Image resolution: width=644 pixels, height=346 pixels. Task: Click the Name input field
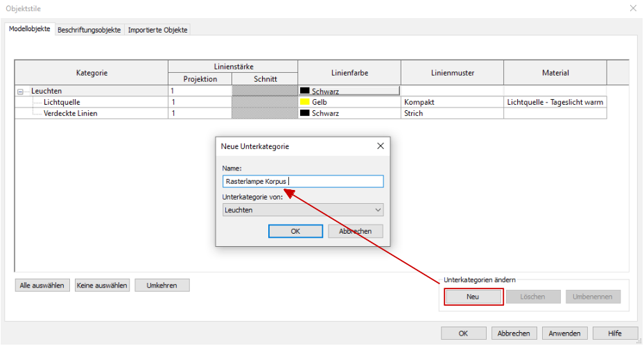pyautogui.click(x=302, y=182)
